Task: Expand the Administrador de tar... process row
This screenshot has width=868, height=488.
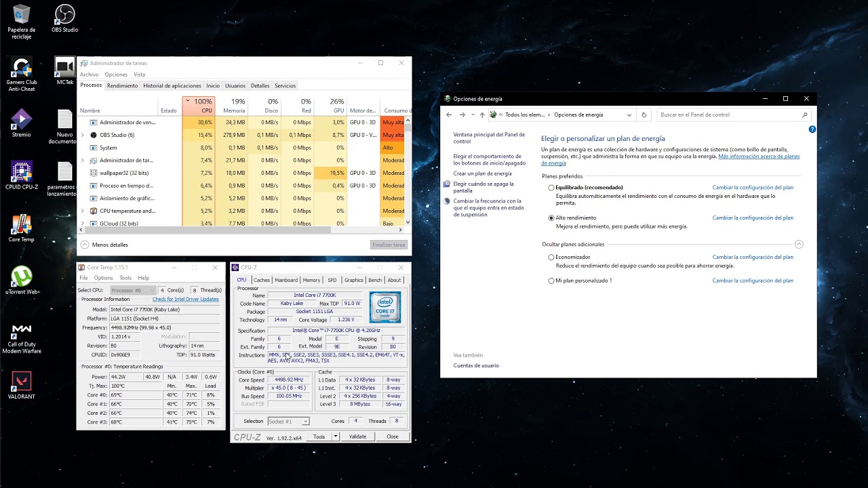Action: pos(83,161)
